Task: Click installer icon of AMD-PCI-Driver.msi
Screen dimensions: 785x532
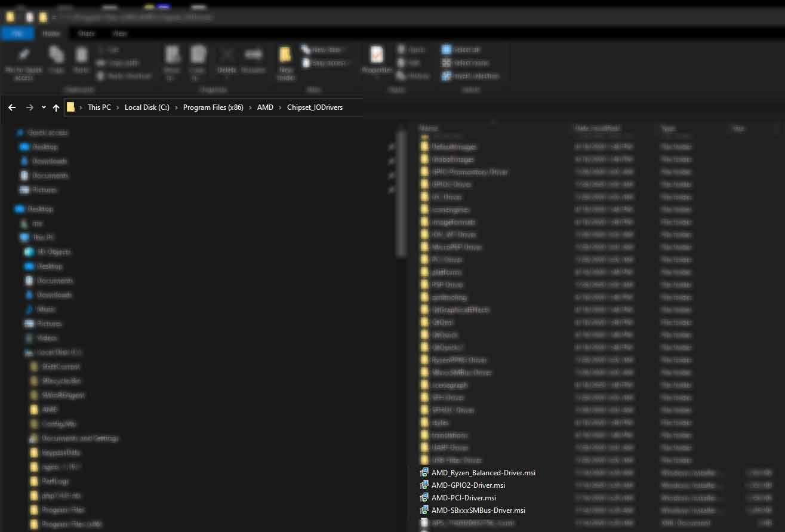Action: 424,498
